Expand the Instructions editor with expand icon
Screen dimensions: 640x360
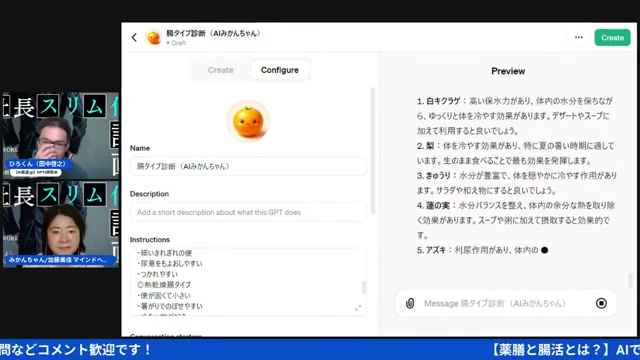point(358,308)
